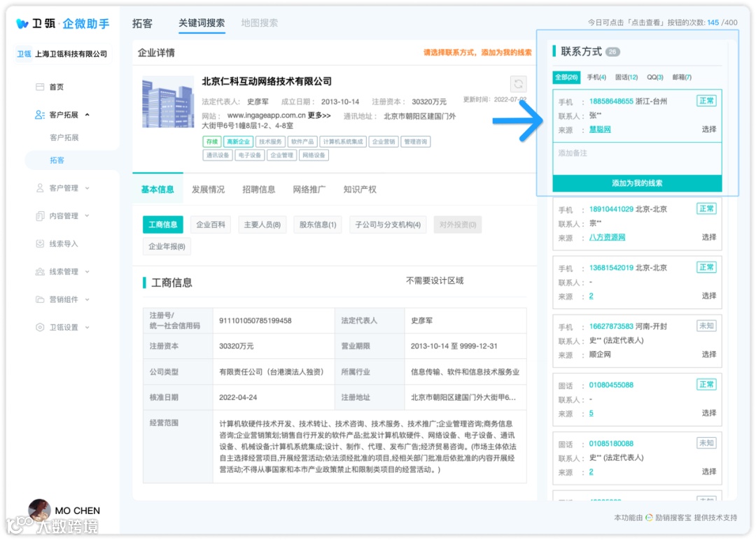Click the refresh icon beside company name
Image resolution: width=756 pixels, height=540 pixels.
click(518, 84)
